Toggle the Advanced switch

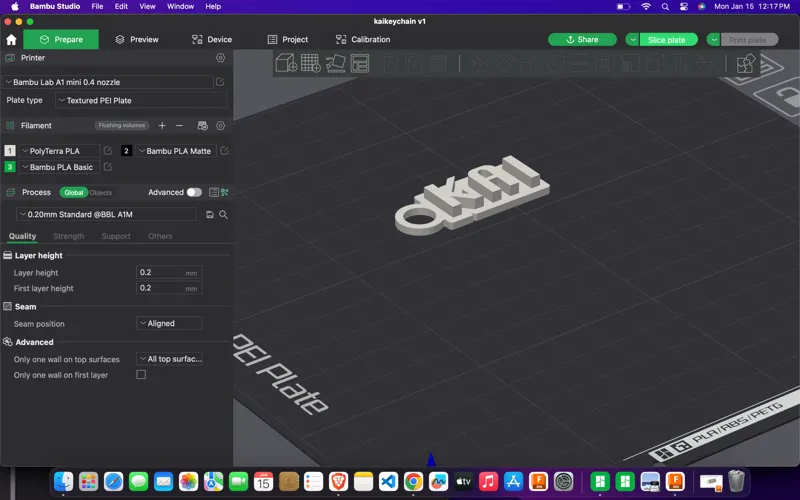(x=194, y=192)
